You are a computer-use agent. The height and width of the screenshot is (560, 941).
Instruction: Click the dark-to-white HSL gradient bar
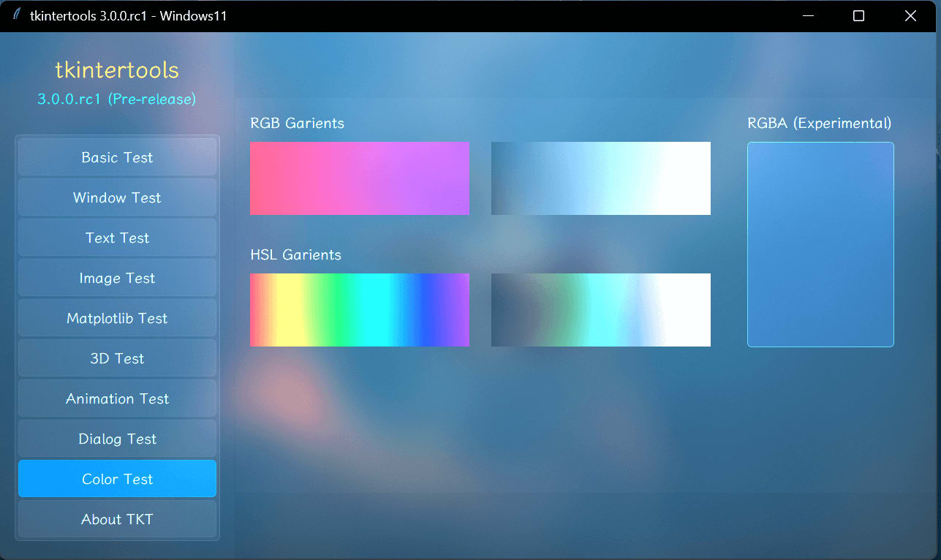601,309
